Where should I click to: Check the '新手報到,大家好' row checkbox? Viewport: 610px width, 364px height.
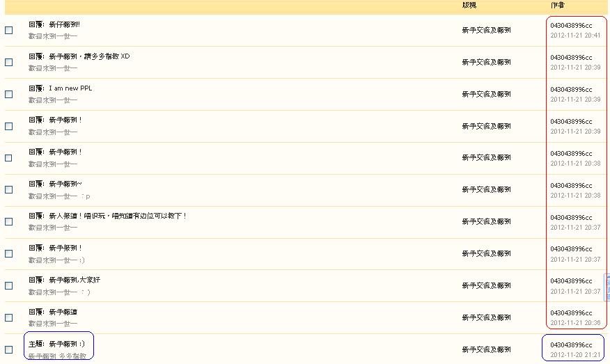tap(8, 285)
